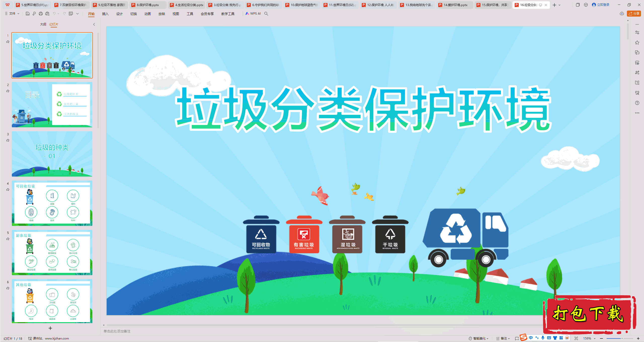The image size is (644, 342).
Task: Switch to the 设计 ribbon tab
Action: point(119,14)
